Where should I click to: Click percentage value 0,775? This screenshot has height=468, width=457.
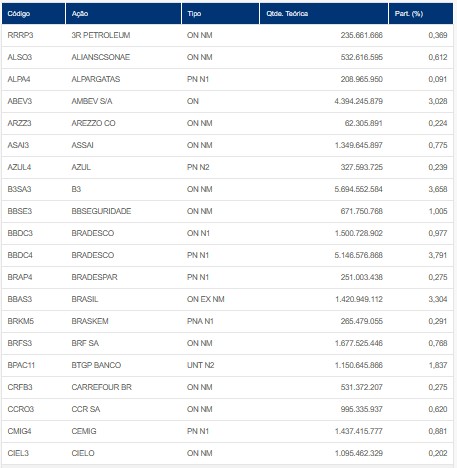pos(438,145)
